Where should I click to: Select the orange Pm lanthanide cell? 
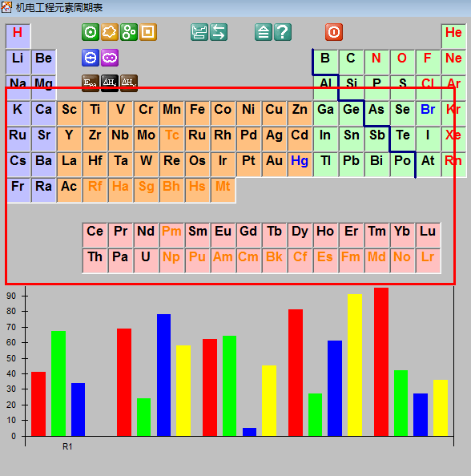point(171,235)
